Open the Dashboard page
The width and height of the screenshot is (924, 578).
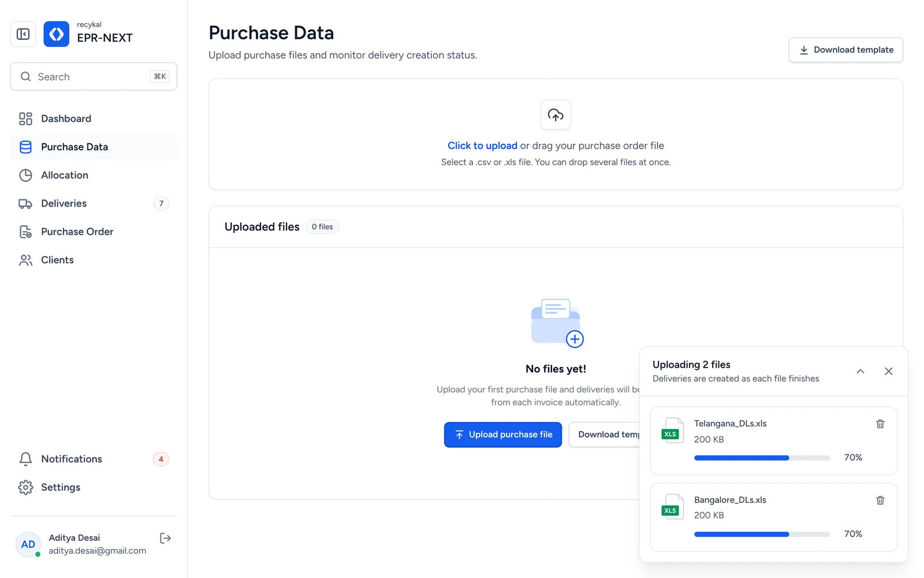tap(94, 118)
